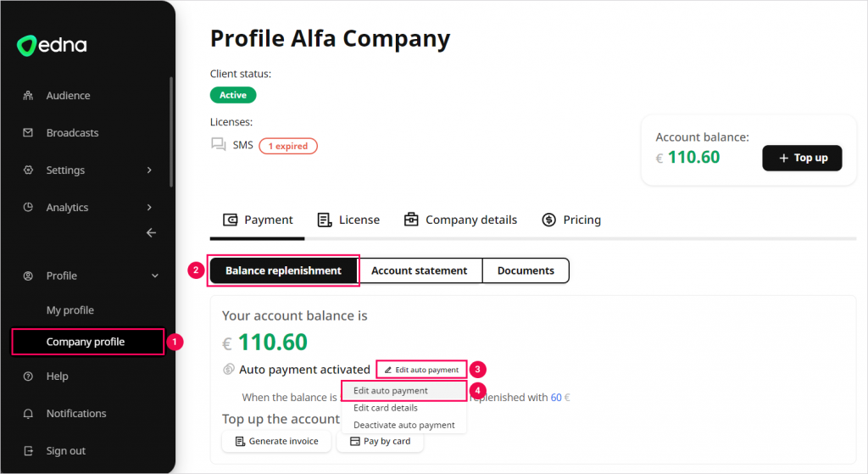Open the Audience section icon

coord(28,96)
